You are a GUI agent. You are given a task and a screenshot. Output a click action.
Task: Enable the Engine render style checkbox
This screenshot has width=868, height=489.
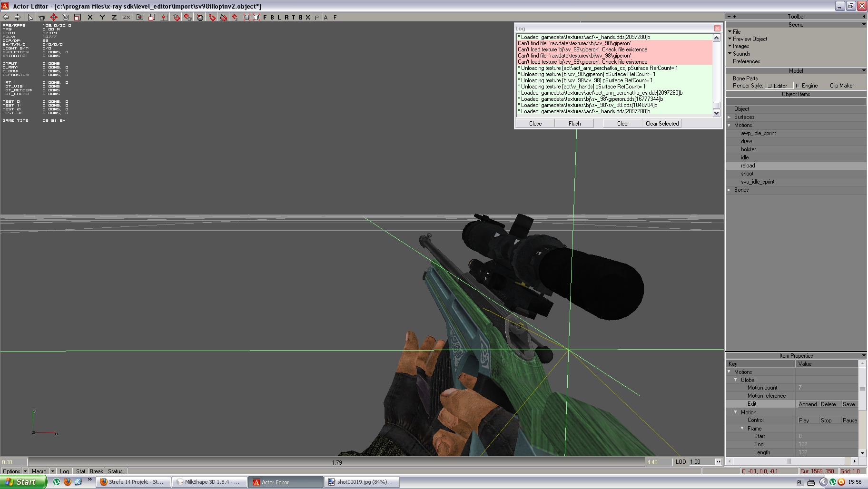pyautogui.click(x=798, y=86)
